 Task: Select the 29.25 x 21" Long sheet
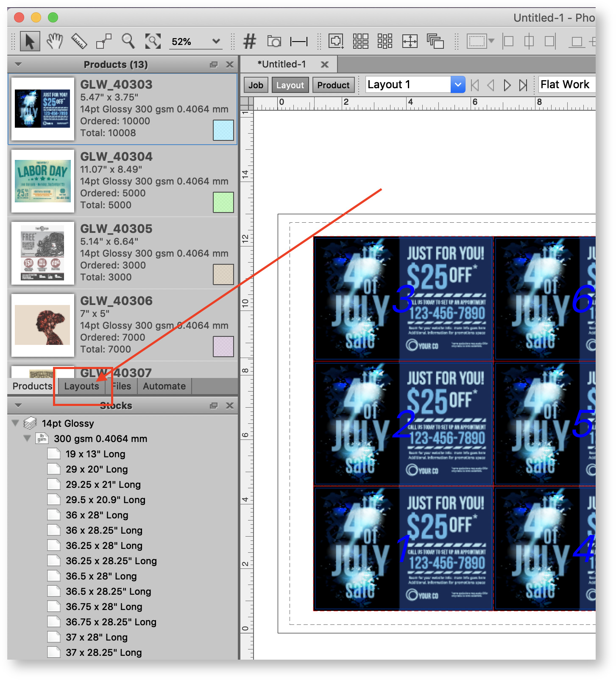103,484
